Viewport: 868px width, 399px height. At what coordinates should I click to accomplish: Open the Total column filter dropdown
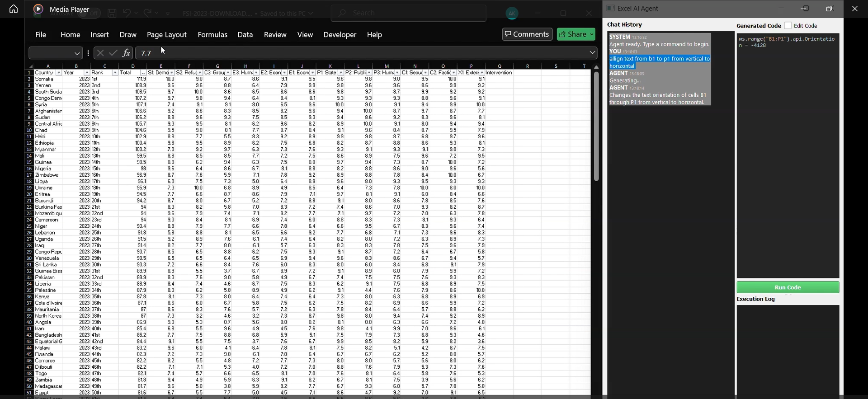click(143, 73)
